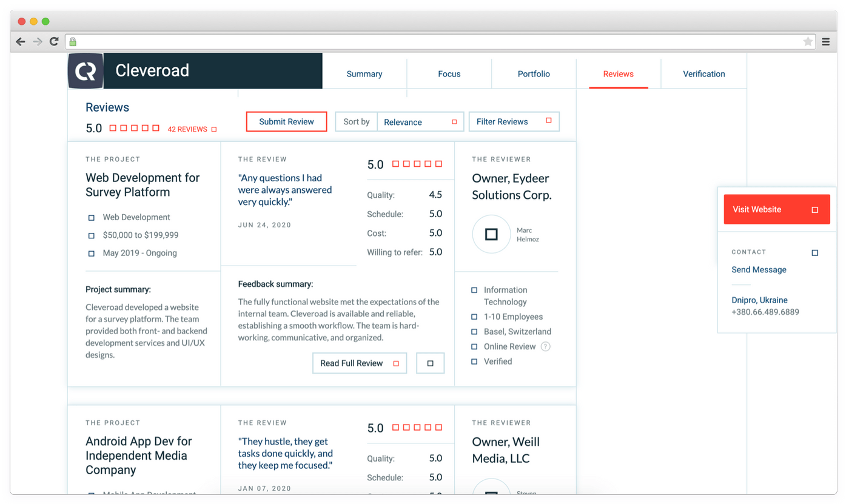849x504 pixels.
Task: Click the Send Message link
Action: [x=759, y=270]
